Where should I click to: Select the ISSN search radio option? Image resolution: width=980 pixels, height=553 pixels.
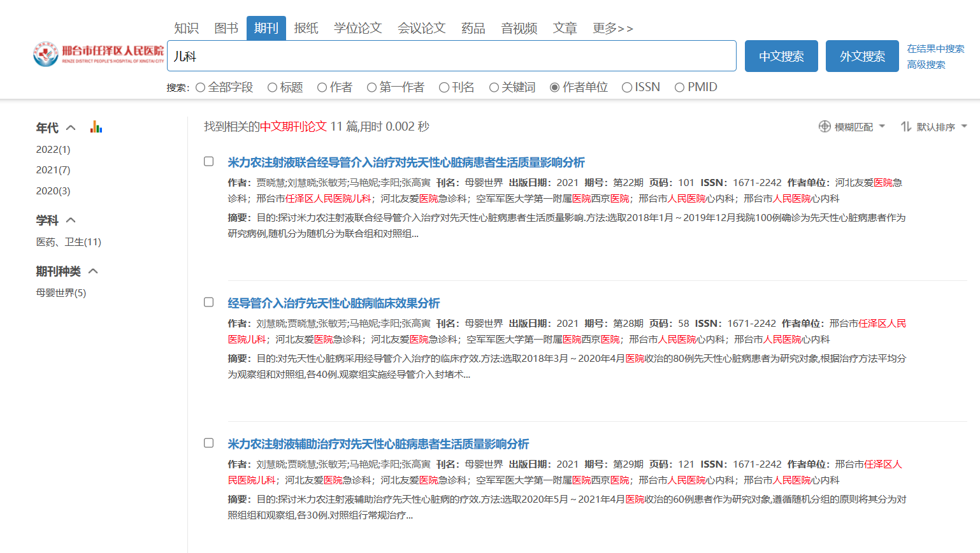(x=627, y=87)
